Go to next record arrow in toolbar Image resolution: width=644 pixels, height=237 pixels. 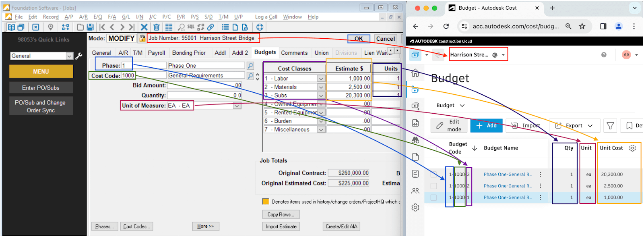[x=122, y=27]
